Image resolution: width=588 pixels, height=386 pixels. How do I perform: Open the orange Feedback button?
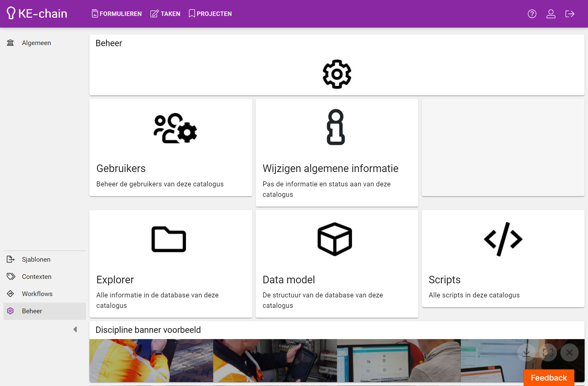click(x=549, y=378)
